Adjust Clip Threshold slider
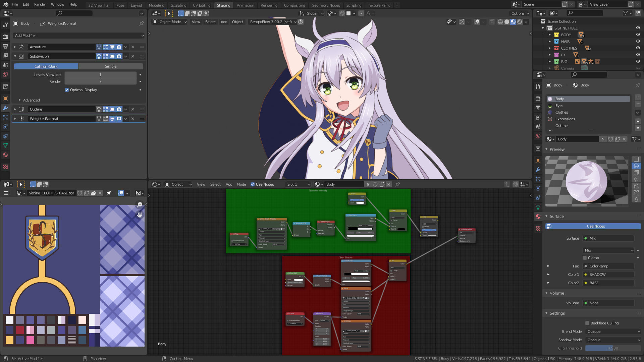Image resolution: width=644 pixels, height=362 pixels. point(613,348)
